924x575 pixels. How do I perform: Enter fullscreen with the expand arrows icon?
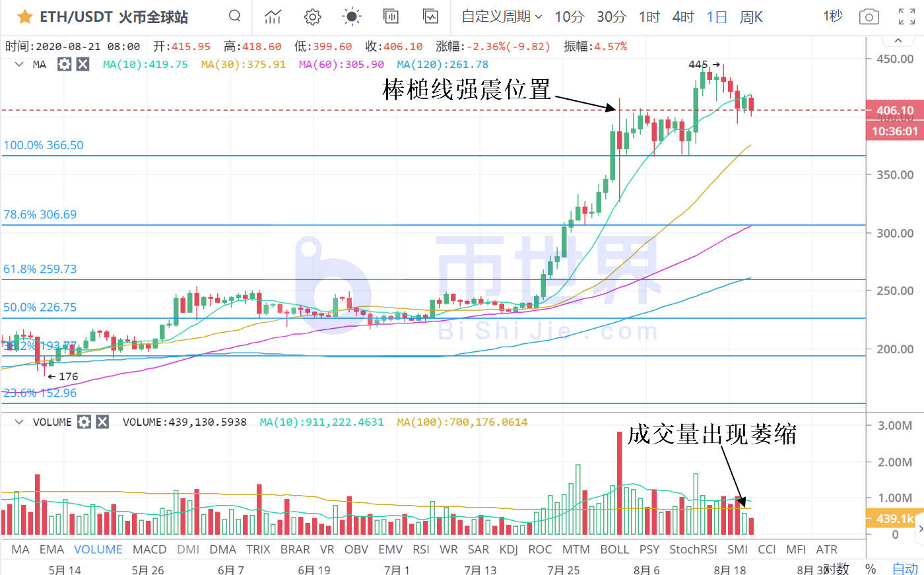pos(907,16)
